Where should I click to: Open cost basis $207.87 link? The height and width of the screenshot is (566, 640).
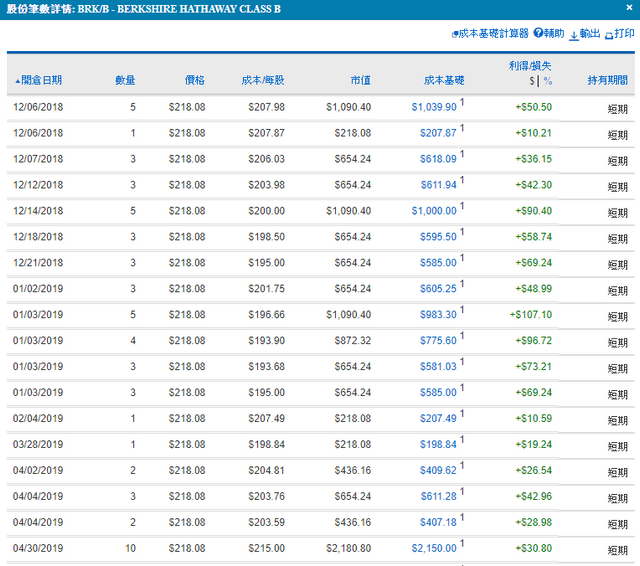pyautogui.click(x=438, y=133)
